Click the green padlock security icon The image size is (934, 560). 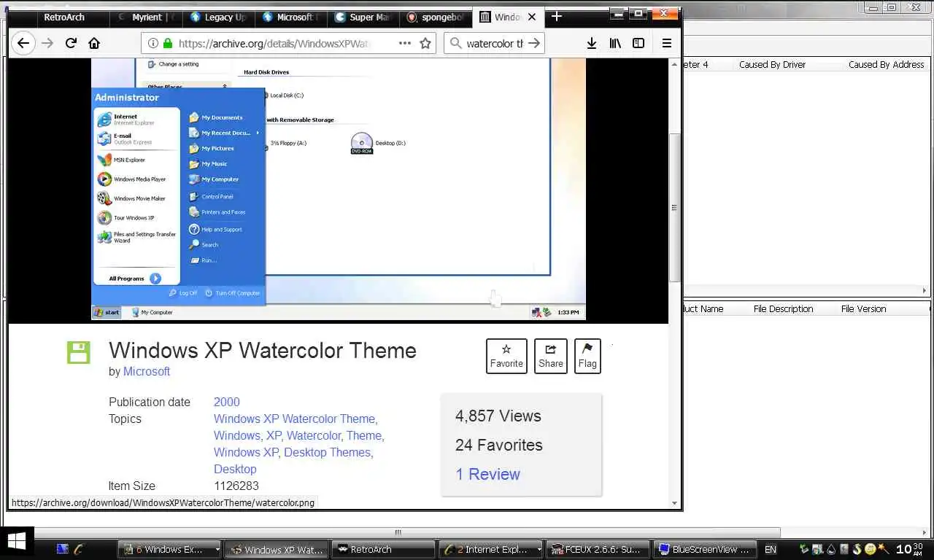click(x=168, y=43)
